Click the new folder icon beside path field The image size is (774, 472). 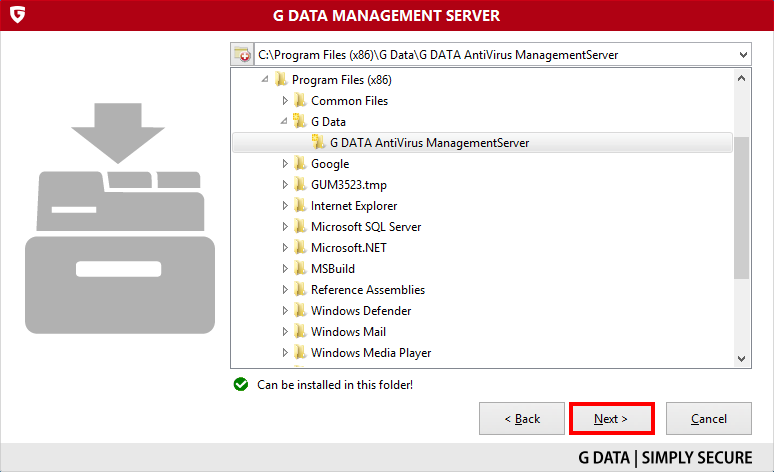click(242, 55)
